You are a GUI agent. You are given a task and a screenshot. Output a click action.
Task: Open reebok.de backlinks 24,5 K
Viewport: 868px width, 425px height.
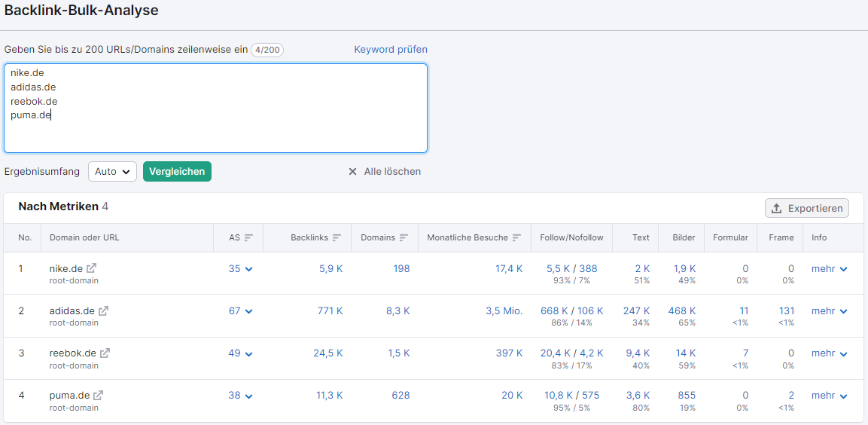[327, 353]
